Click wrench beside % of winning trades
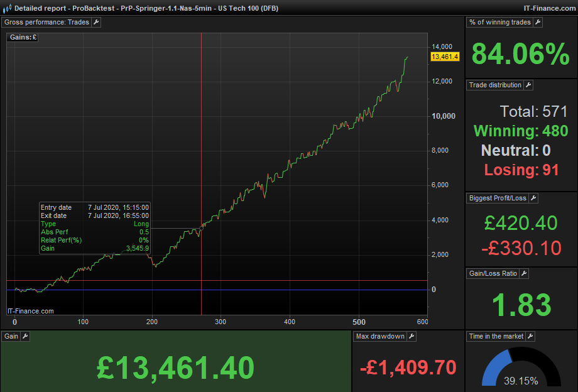 (538, 22)
